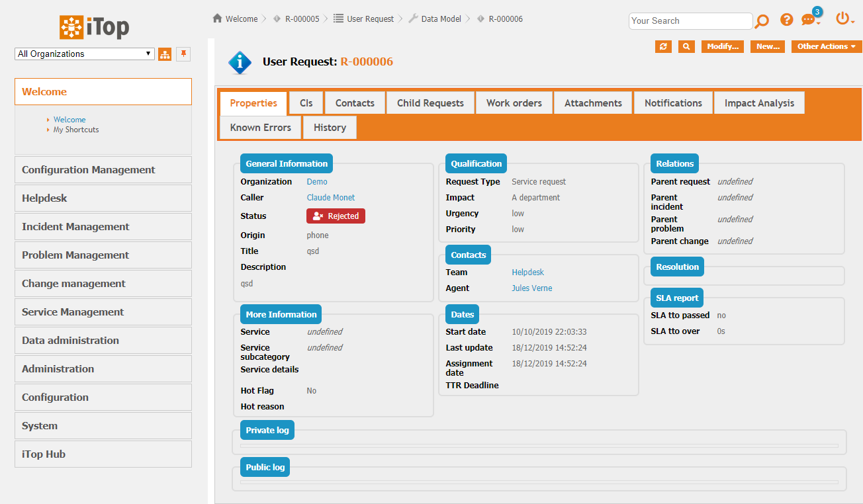Screen dimensions: 863x504
Task: Open the help question mark icon
Action: 786,20
